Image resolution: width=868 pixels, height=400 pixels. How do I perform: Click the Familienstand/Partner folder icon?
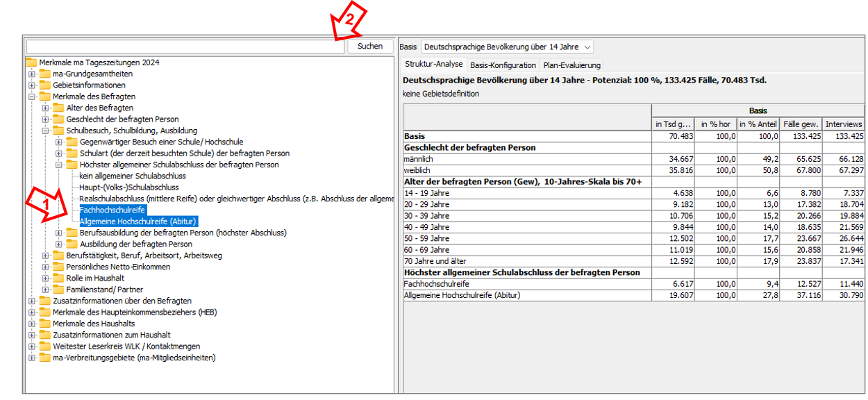[58, 290]
